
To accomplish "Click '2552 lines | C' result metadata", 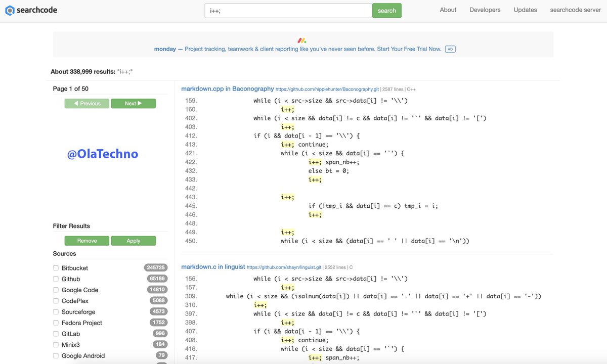I will pyautogui.click(x=339, y=267).
